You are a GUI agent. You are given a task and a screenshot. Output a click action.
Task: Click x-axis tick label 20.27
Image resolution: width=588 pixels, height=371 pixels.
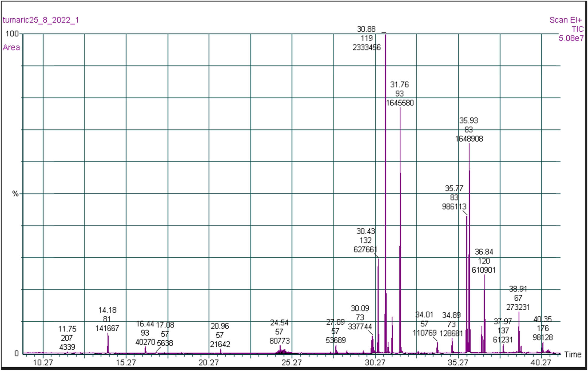coord(209,363)
